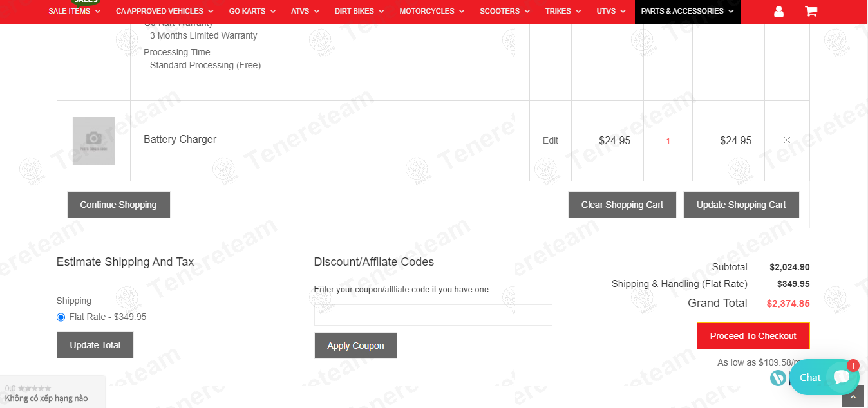Click the Battery Charger placeholder image
Viewport: 868px width, 408px height.
coord(93,141)
